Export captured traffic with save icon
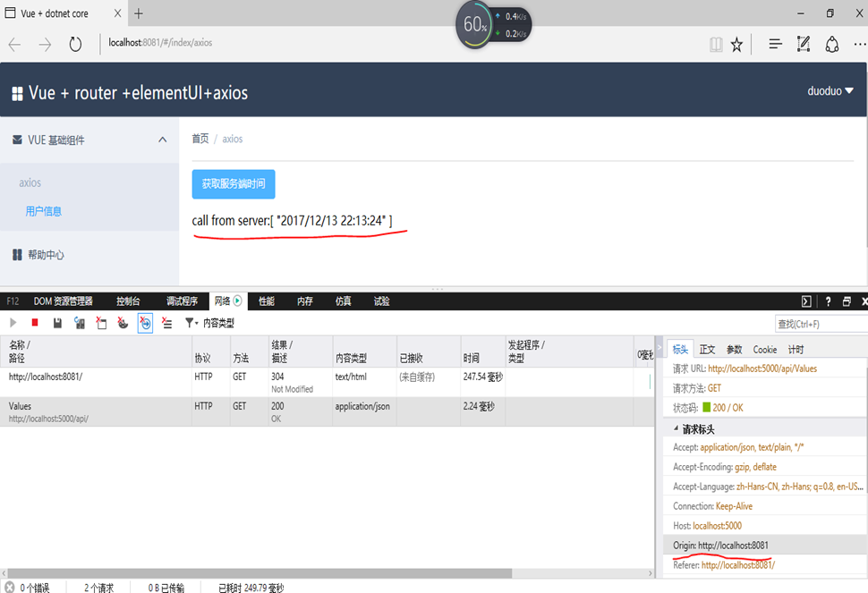Viewport: 868px width, 593px height. click(57, 323)
